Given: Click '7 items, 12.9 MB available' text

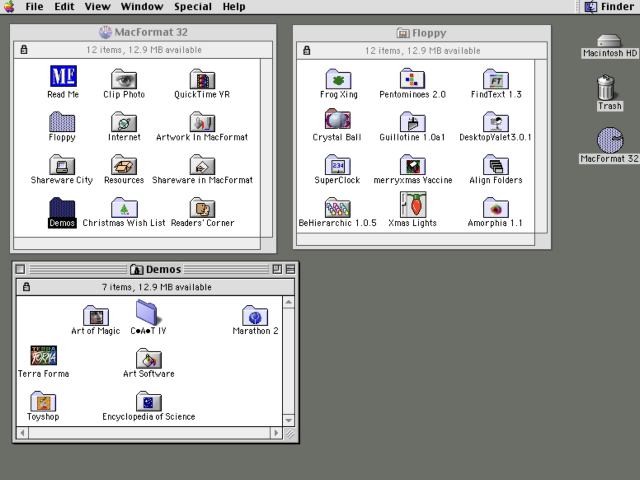Looking at the screenshot, I should coord(157,287).
